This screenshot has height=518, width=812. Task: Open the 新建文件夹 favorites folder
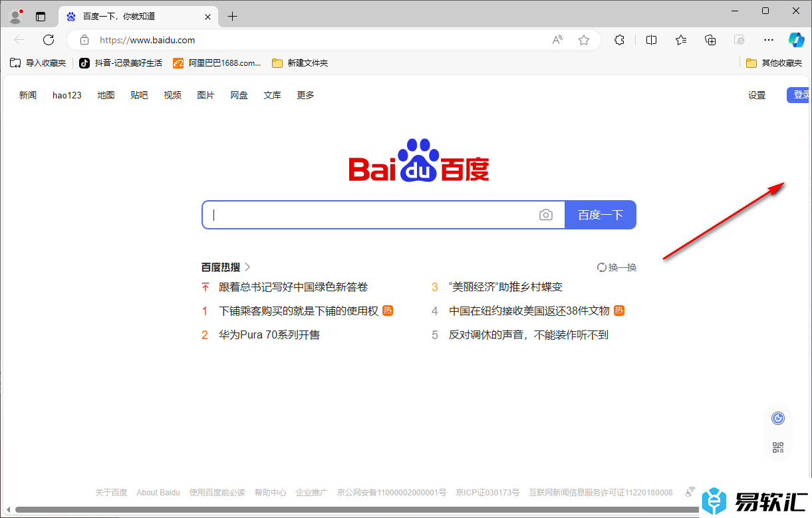point(300,63)
